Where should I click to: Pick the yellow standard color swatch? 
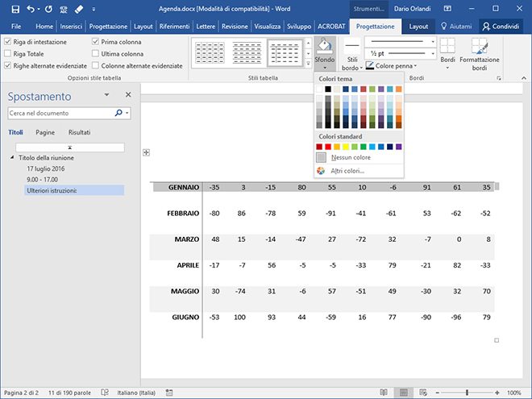(x=346, y=147)
